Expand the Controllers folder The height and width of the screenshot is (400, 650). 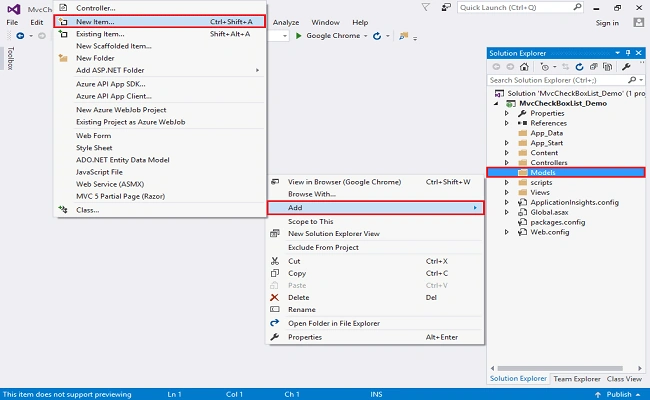click(507, 163)
